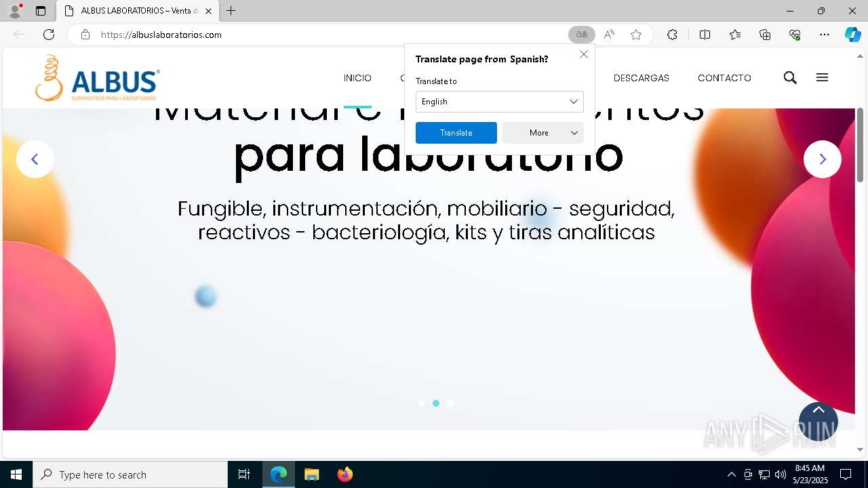Open Browser essentials heart icon
The width and height of the screenshot is (868, 488).
coord(795,35)
